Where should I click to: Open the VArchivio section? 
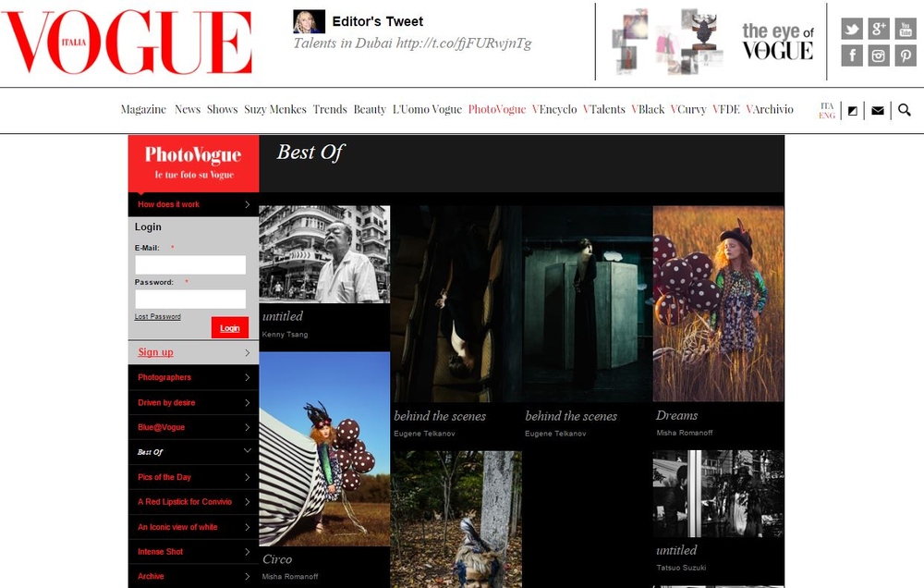click(770, 109)
